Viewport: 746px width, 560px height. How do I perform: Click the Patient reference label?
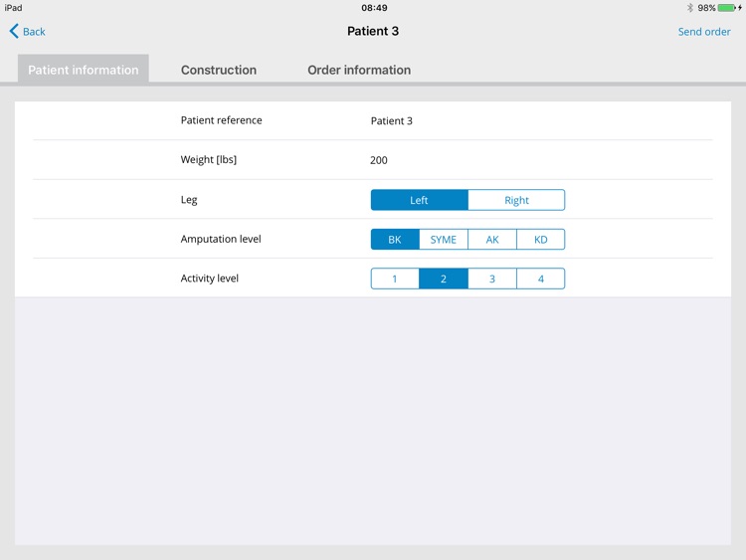click(x=221, y=120)
